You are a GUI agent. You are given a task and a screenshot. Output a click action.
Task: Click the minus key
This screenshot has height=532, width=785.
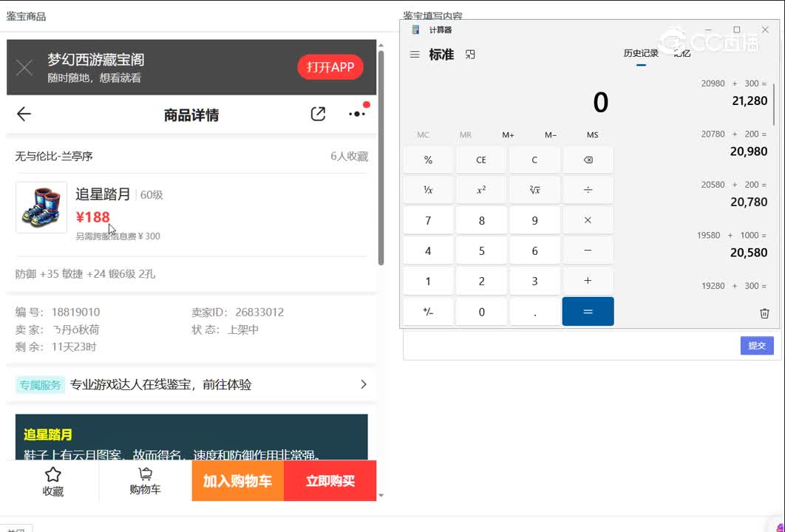[x=588, y=250]
